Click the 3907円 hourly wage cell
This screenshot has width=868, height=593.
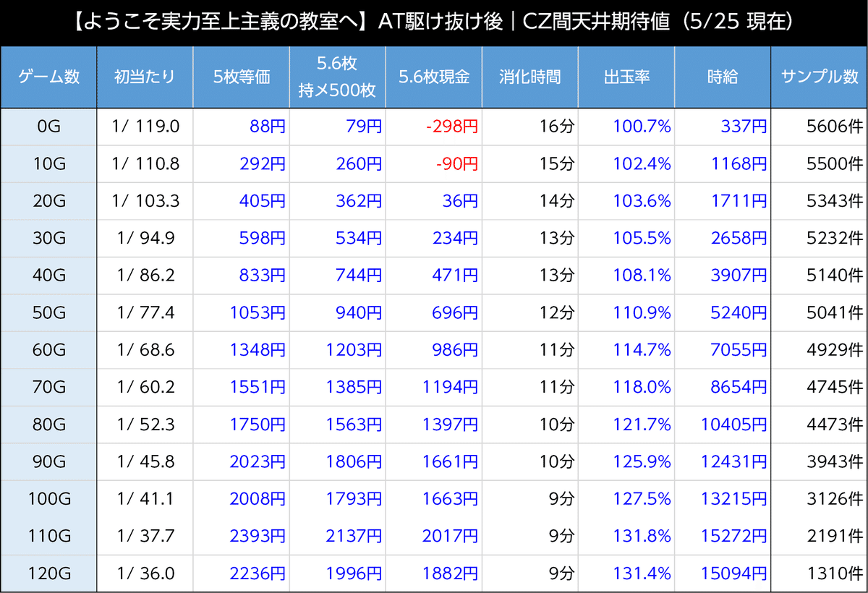click(x=722, y=276)
